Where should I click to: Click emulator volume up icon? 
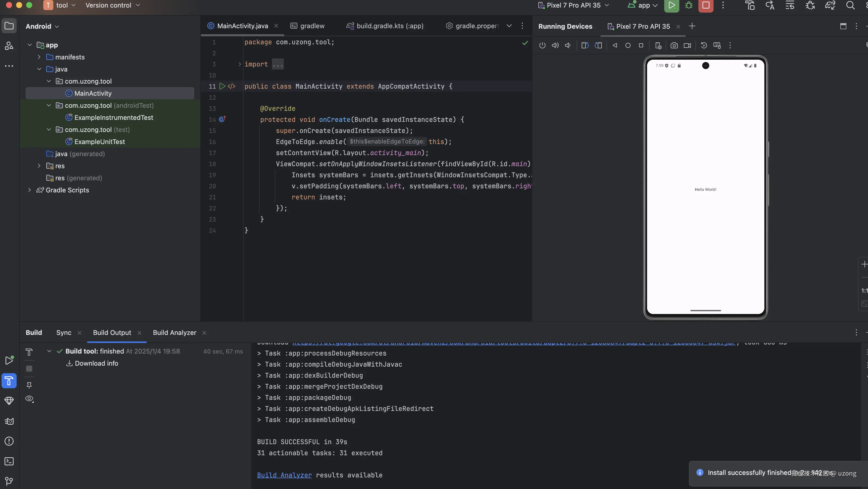[555, 46]
